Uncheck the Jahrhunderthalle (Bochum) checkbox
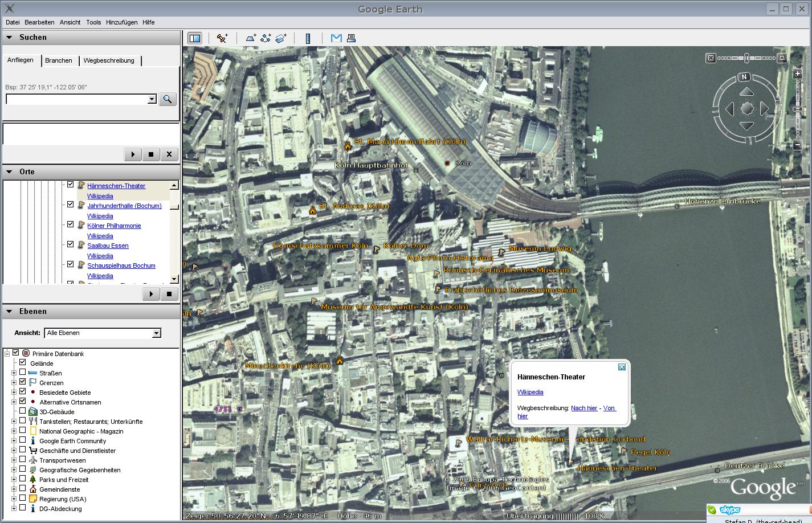 71,205
